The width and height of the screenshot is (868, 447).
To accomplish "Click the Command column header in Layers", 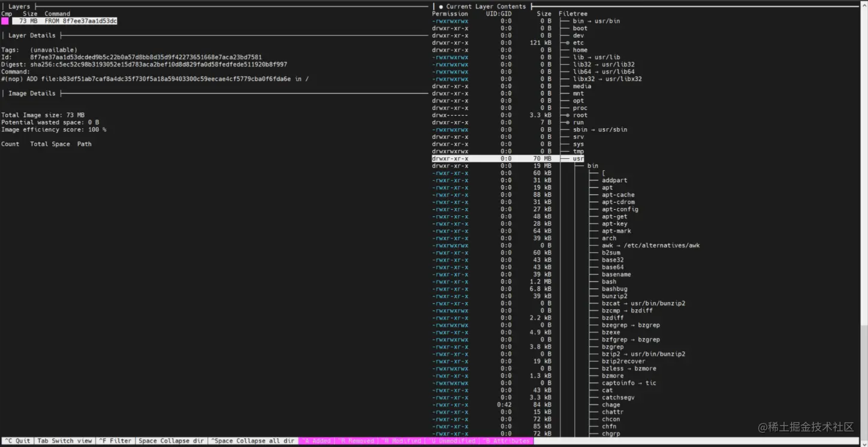I will click(x=57, y=14).
